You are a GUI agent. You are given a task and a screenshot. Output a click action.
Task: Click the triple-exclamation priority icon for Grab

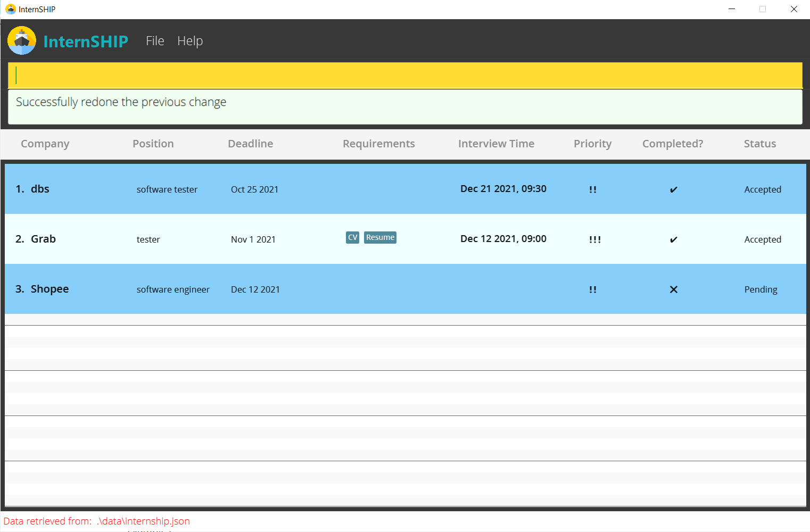595,239
